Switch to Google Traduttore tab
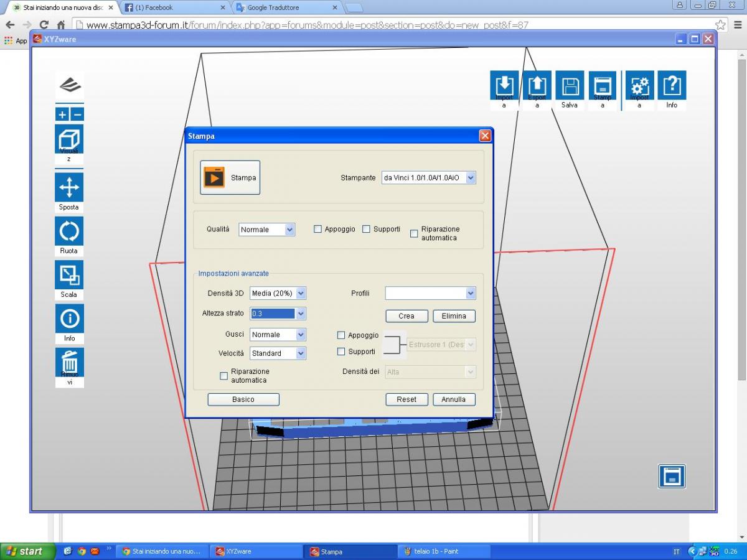This screenshot has width=747, height=560. click(285, 7)
